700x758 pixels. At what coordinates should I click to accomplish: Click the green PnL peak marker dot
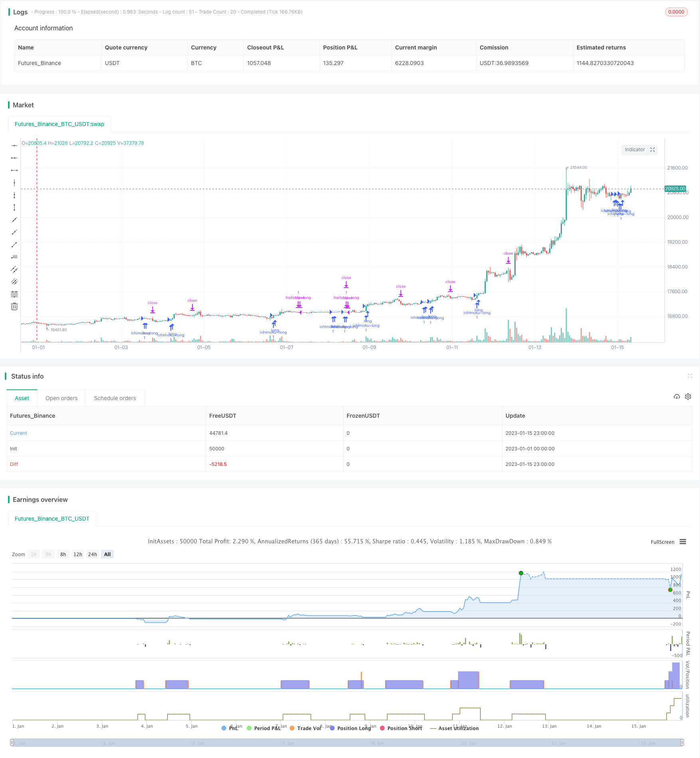[521, 573]
